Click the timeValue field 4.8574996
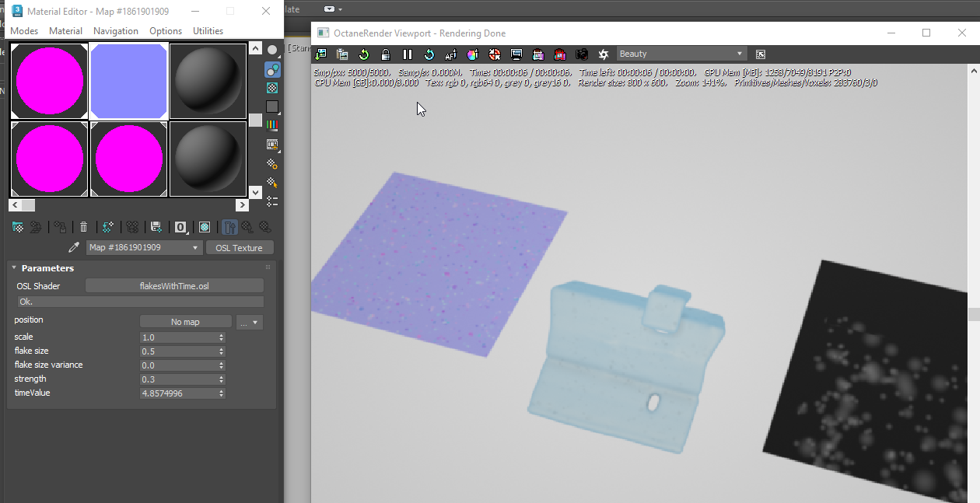 pyautogui.click(x=179, y=393)
